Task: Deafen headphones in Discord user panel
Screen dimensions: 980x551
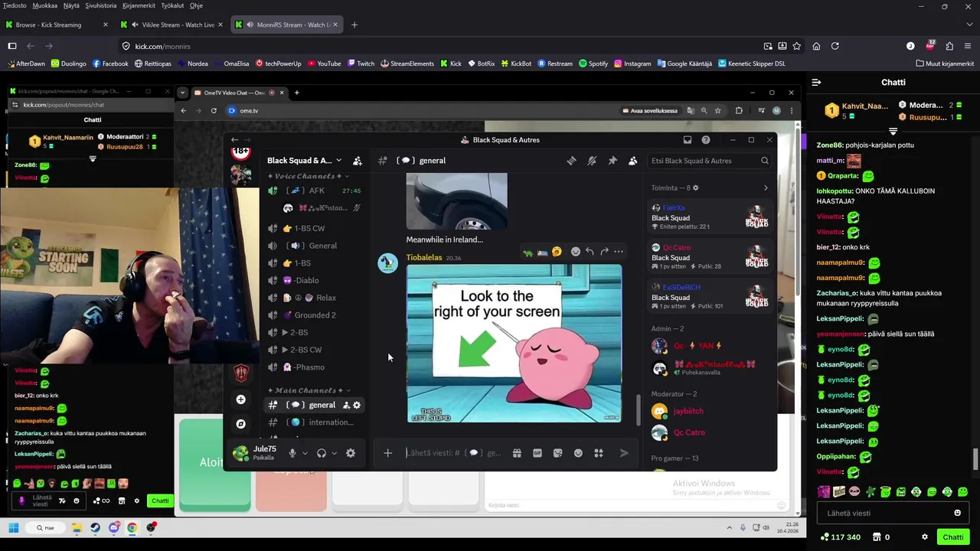Action: 322,453
